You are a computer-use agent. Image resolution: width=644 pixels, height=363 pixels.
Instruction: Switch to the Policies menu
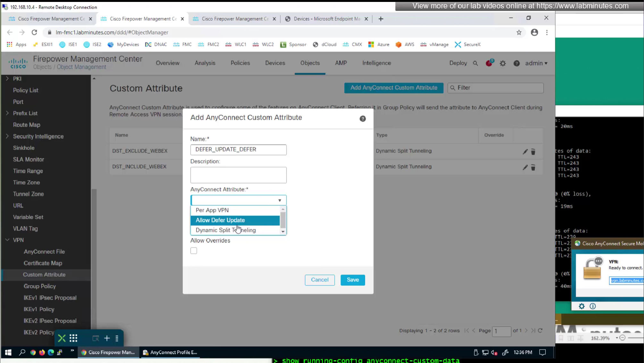tap(240, 63)
